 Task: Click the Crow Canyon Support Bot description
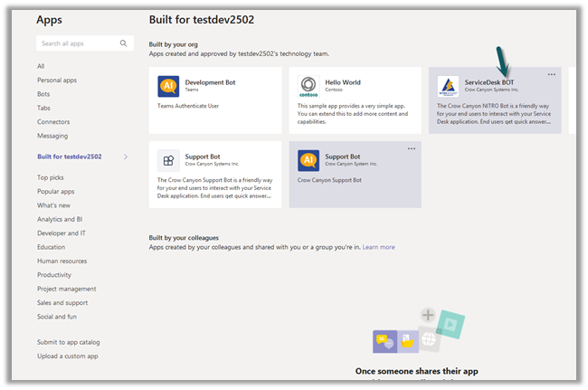click(329, 180)
